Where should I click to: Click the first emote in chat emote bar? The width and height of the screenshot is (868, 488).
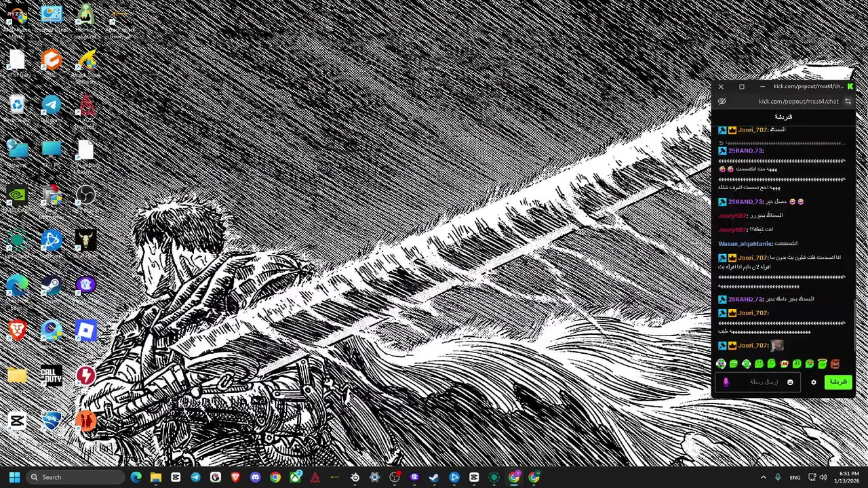pos(721,364)
